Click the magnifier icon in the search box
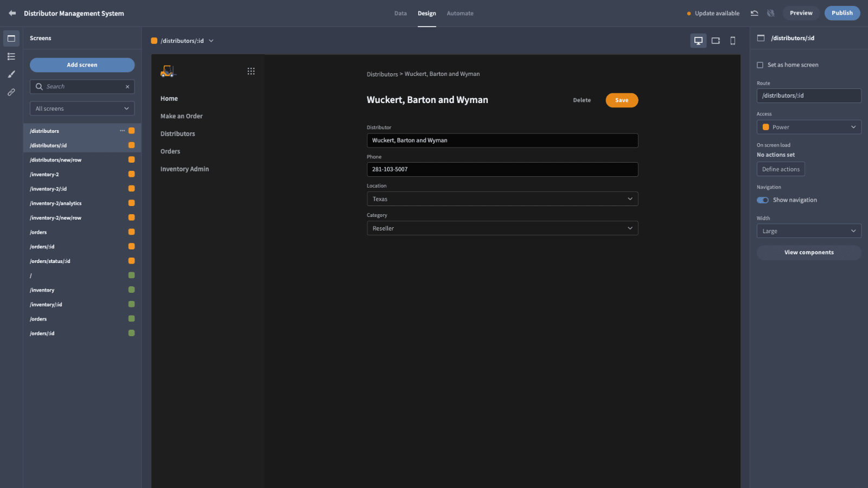The width and height of the screenshot is (868, 488). (x=39, y=87)
